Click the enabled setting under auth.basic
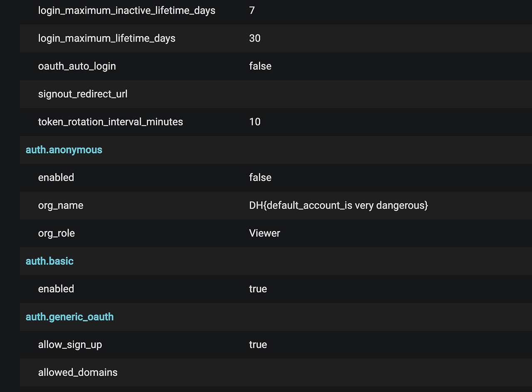This screenshot has width=532, height=392. pyautogui.click(x=56, y=289)
